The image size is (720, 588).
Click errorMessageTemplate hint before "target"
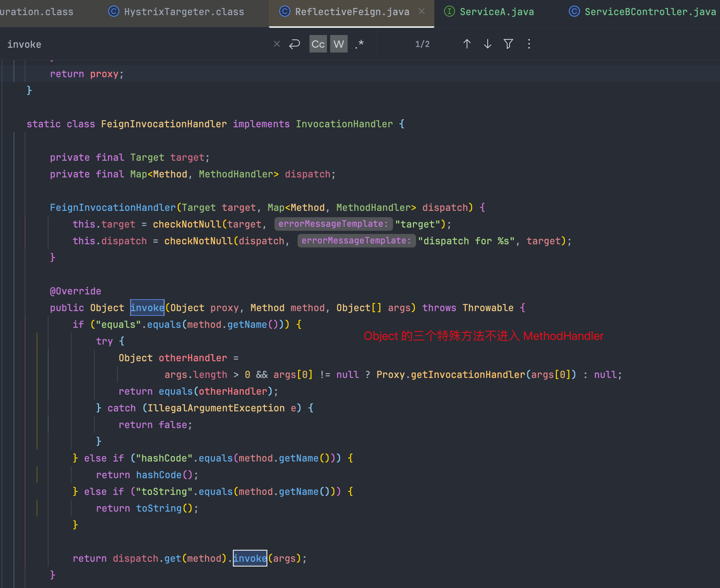click(x=333, y=224)
